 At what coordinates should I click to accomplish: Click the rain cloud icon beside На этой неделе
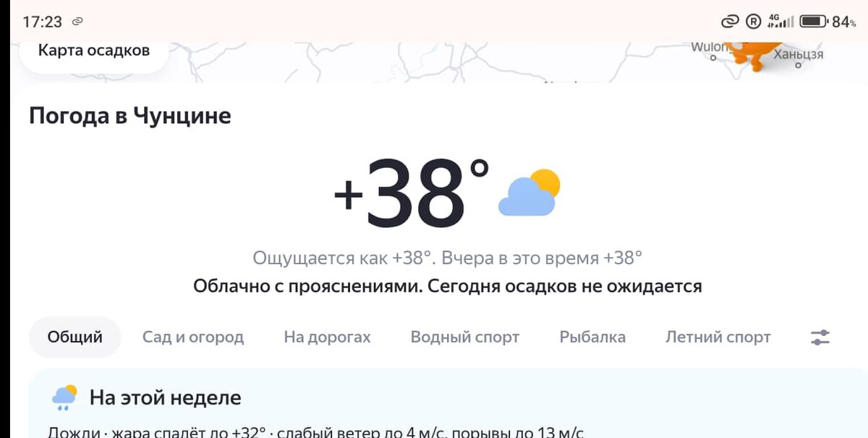coord(64,396)
